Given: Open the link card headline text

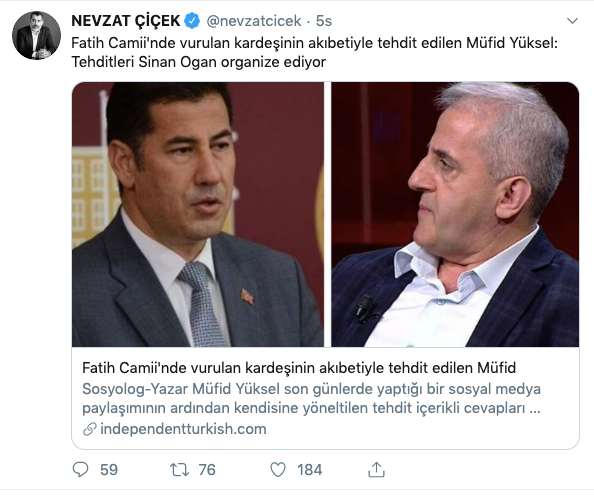Looking at the screenshot, I should 299,368.
